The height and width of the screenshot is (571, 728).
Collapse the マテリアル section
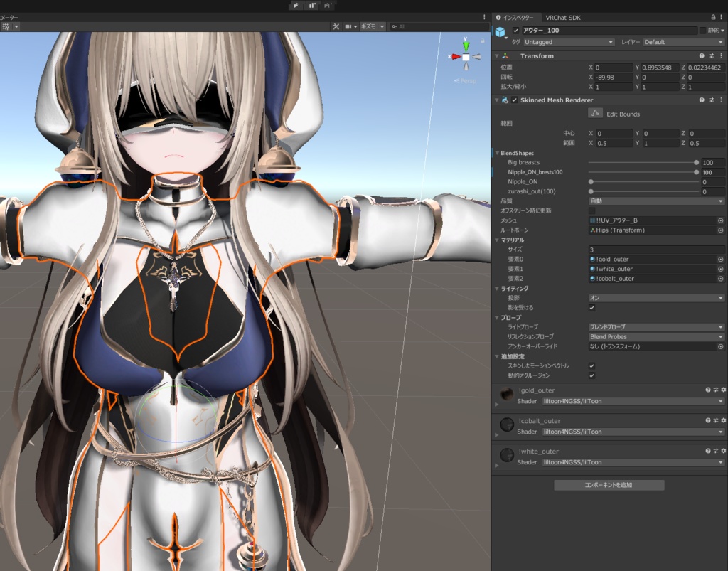pos(497,240)
